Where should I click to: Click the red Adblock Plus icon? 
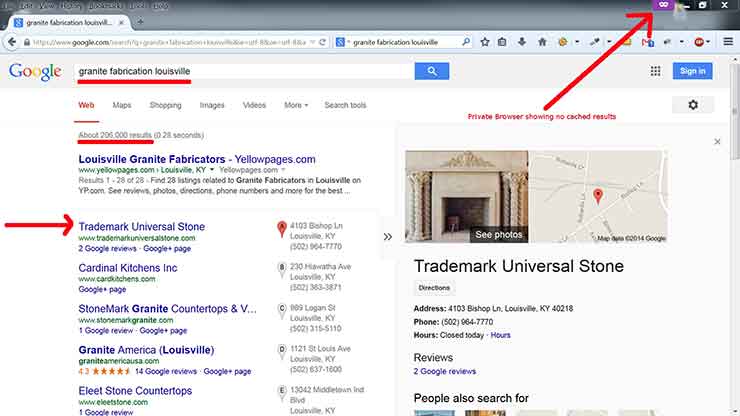click(x=699, y=42)
